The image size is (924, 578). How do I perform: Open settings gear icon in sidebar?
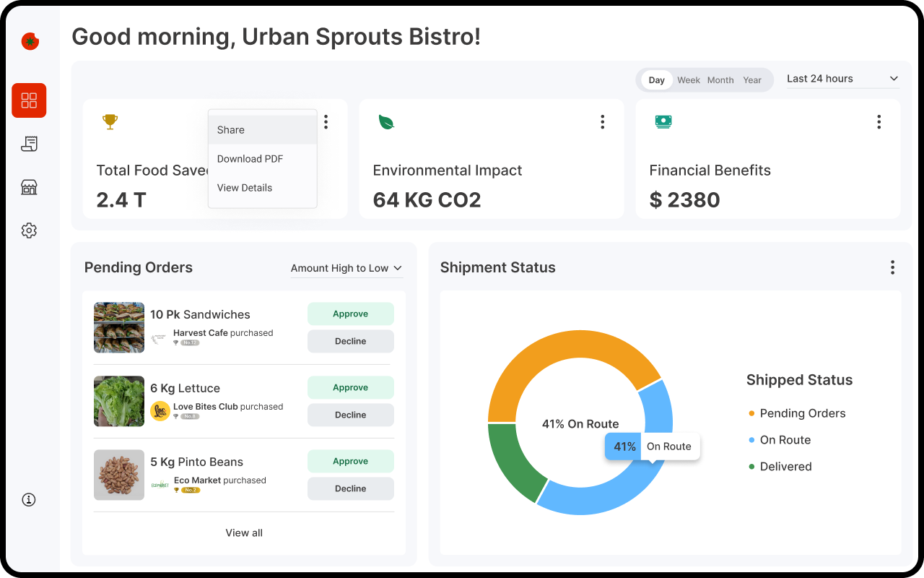point(29,230)
